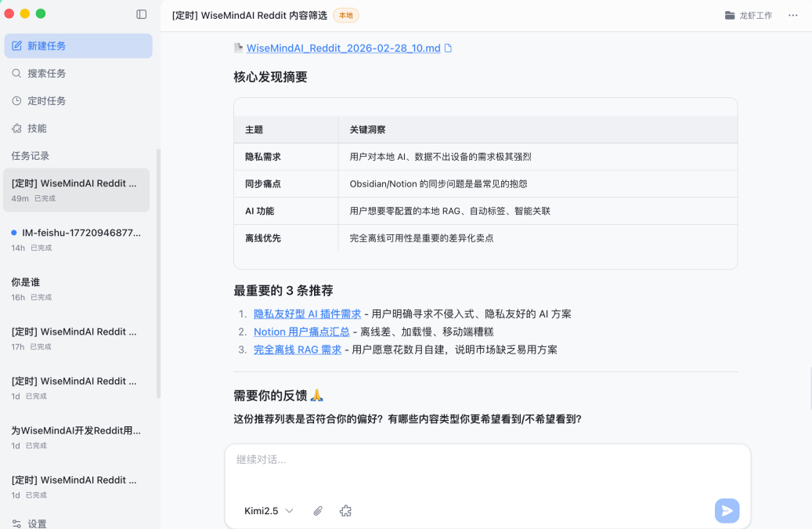Viewport: 812px width, 529px height.
Task: Open the 完全离线 RAG 需求 link
Action: tap(298, 350)
